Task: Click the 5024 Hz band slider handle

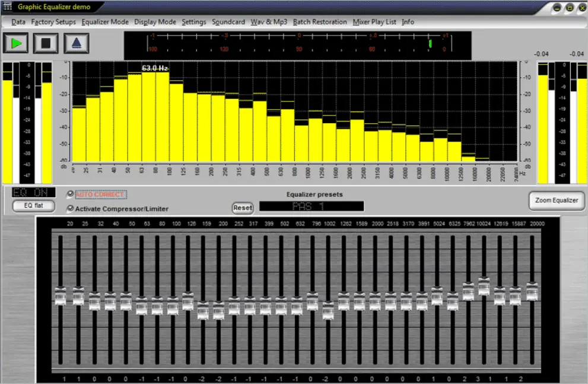Action: click(437, 296)
